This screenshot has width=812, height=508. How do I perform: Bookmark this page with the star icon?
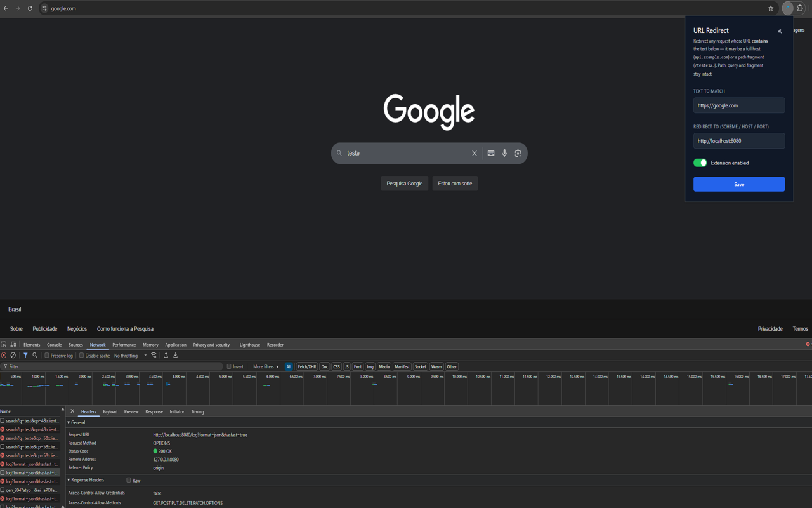[x=771, y=8]
